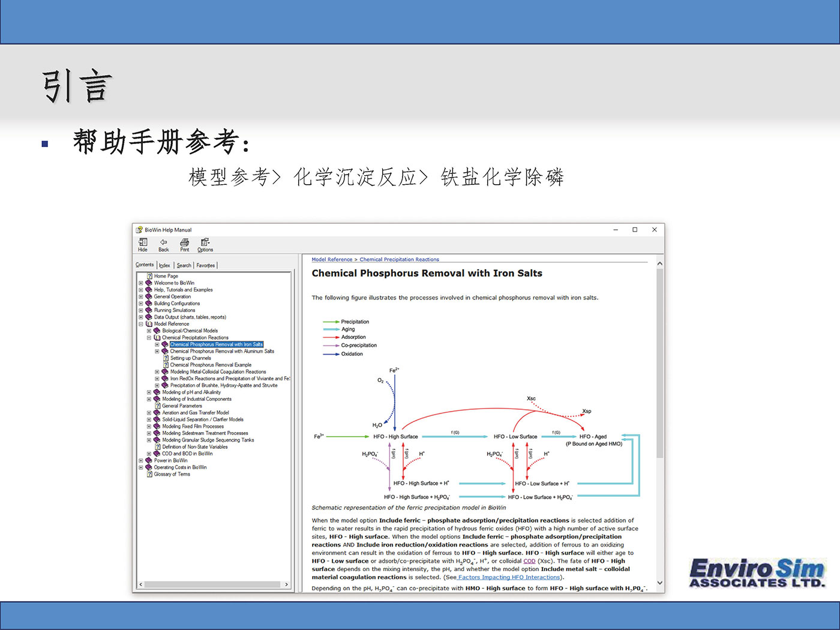
Task: Expand the Running Simulations tree node
Action: 141,310
